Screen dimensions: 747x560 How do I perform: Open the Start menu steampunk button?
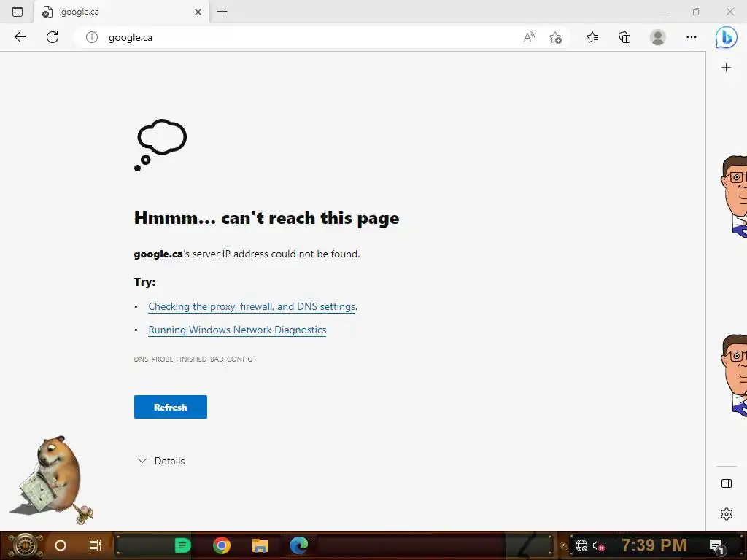[x=25, y=545]
